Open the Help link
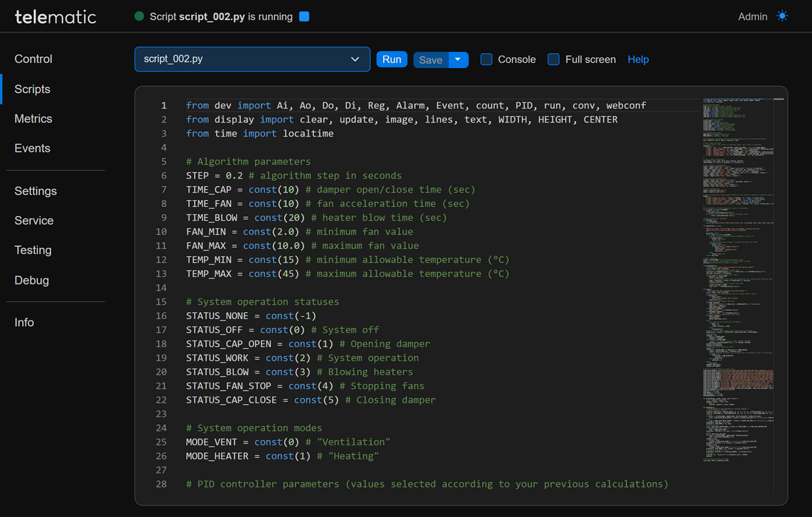 tap(638, 59)
